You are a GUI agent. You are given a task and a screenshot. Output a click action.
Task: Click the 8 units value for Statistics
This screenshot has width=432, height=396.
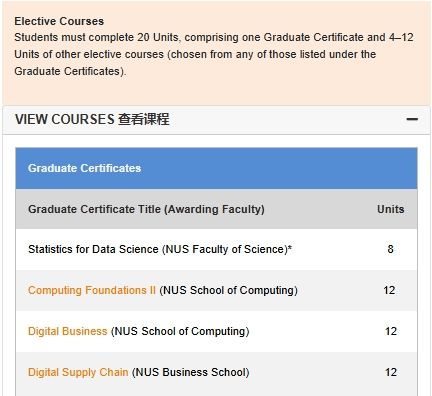(390, 249)
